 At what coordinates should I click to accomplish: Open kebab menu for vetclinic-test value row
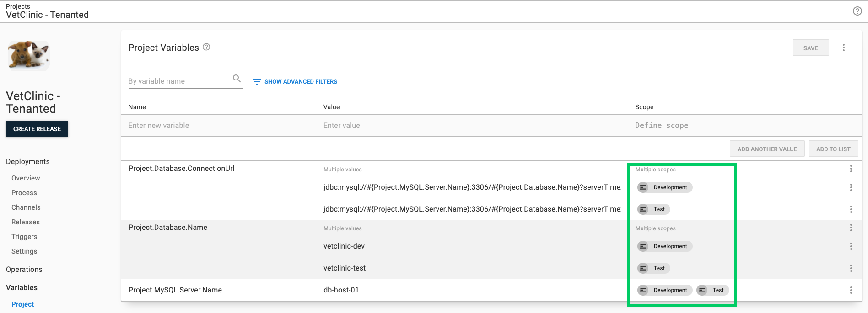(851, 268)
